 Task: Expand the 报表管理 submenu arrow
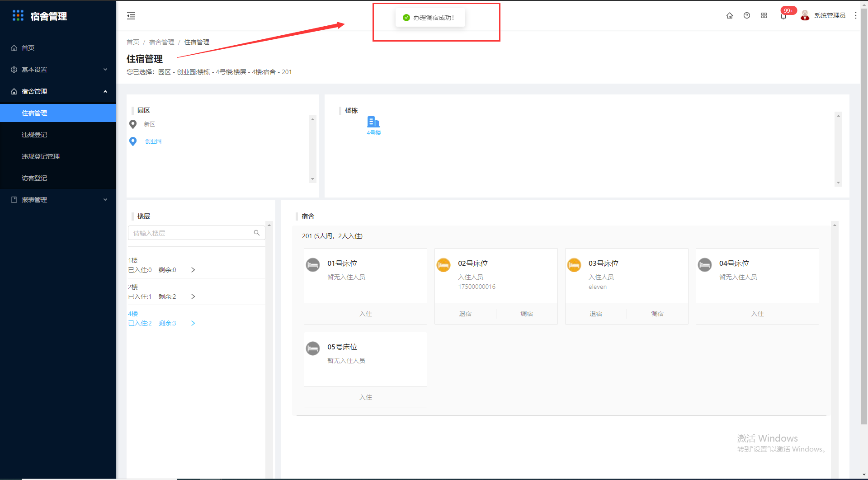(x=105, y=200)
